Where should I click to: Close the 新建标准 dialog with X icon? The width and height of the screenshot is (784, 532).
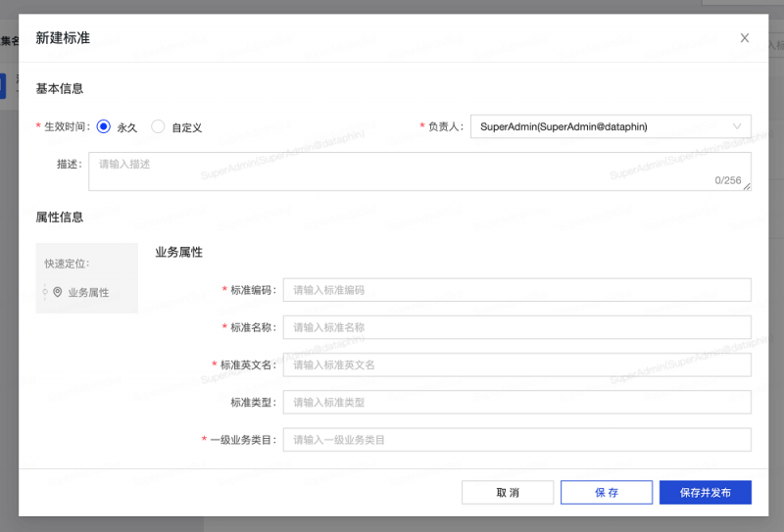point(745,38)
